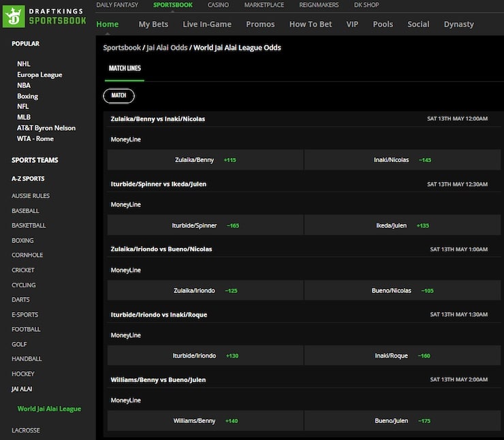
Task: Expand the Sports Teams section
Action: coord(35,160)
